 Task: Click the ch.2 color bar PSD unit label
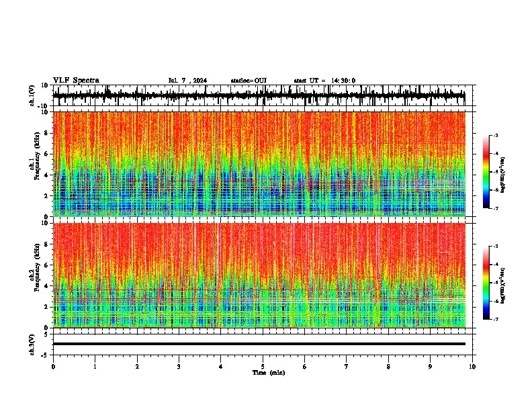click(x=503, y=285)
